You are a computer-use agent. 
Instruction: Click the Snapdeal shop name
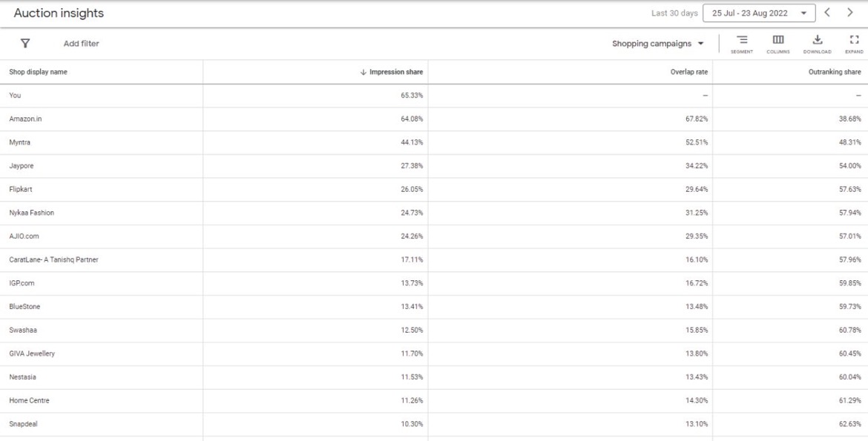click(x=23, y=425)
